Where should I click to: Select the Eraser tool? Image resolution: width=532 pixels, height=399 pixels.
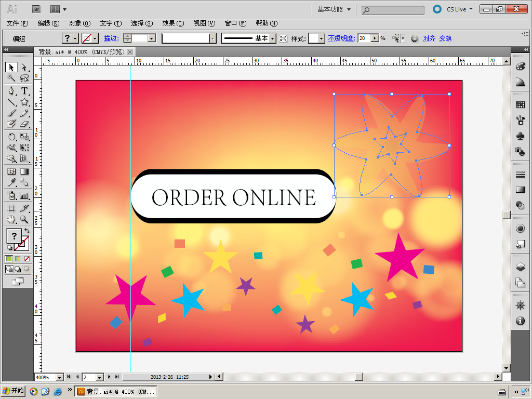point(24,124)
